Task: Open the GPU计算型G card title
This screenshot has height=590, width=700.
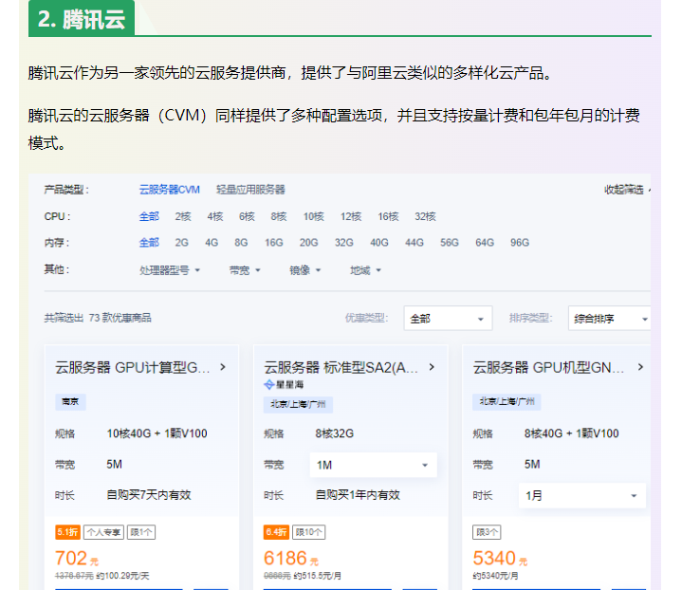Action: [132, 367]
